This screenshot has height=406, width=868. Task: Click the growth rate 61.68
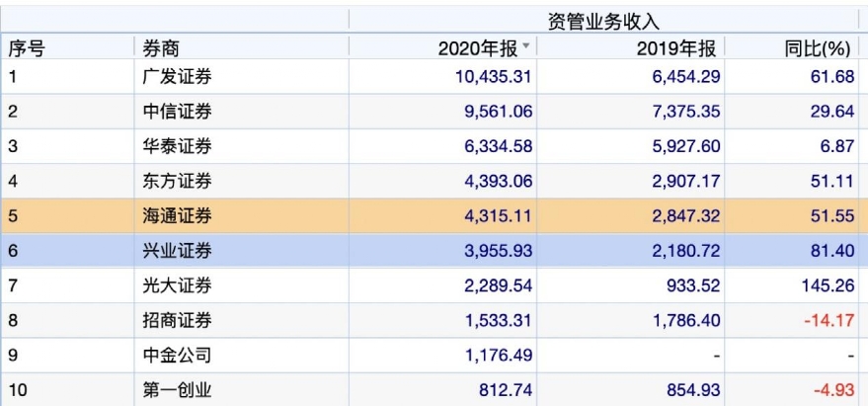click(x=834, y=76)
